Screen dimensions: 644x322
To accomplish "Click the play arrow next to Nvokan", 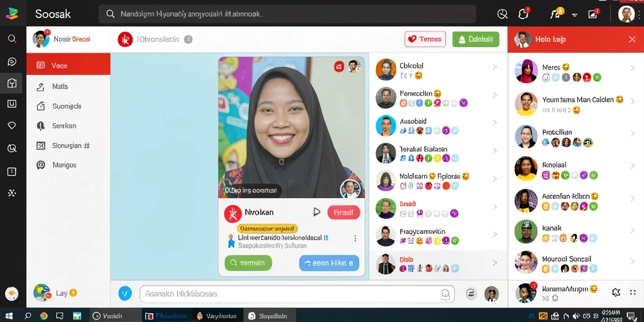I will (x=317, y=212).
